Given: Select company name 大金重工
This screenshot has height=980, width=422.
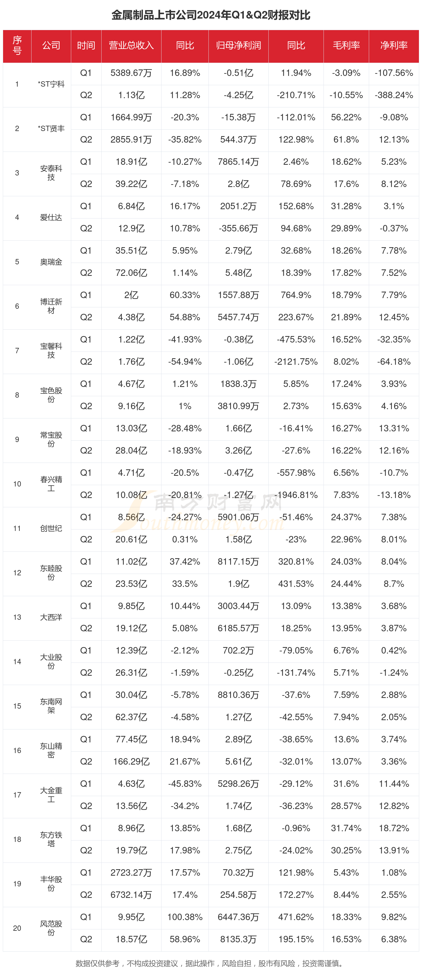Looking at the screenshot, I should point(51,795).
